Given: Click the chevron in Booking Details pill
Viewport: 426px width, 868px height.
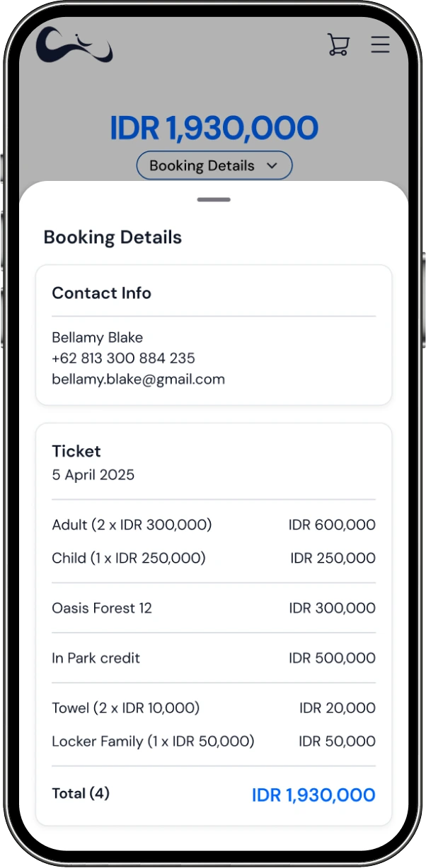Looking at the screenshot, I should coord(272,165).
